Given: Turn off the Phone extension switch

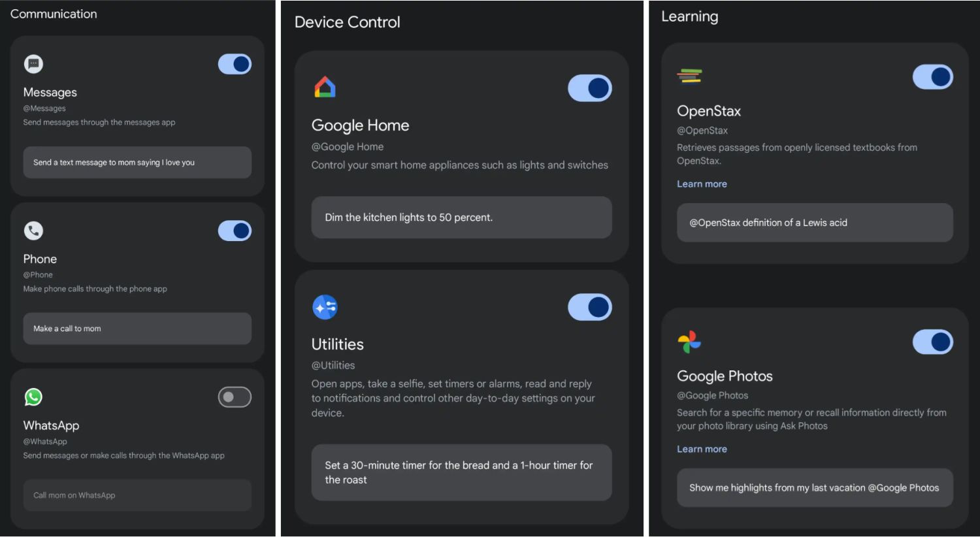Looking at the screenshot, I should [x=235, y=231].
